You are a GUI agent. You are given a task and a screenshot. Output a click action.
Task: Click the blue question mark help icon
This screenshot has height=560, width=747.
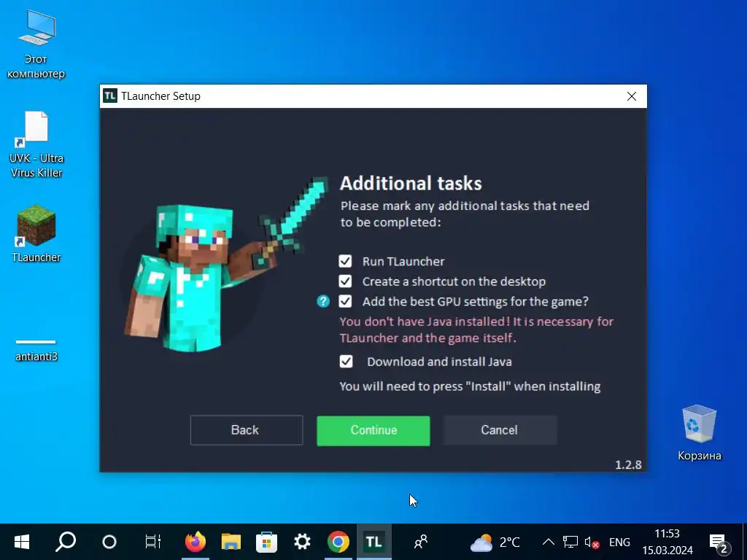tap(323, 301)
